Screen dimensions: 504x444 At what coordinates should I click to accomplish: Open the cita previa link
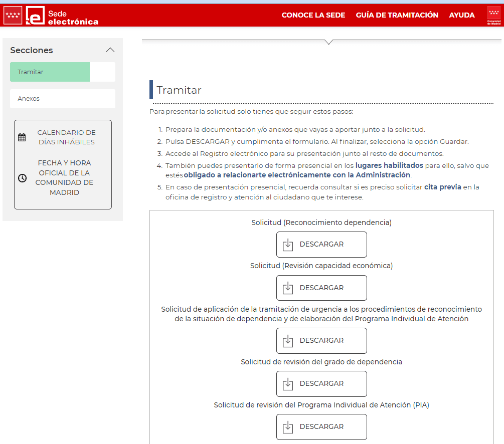pos(442,187)
